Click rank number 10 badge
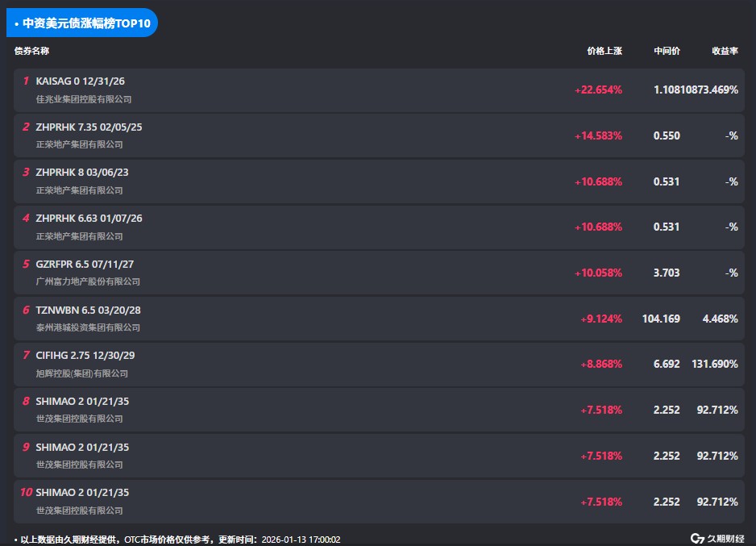 tap(26, 493)
